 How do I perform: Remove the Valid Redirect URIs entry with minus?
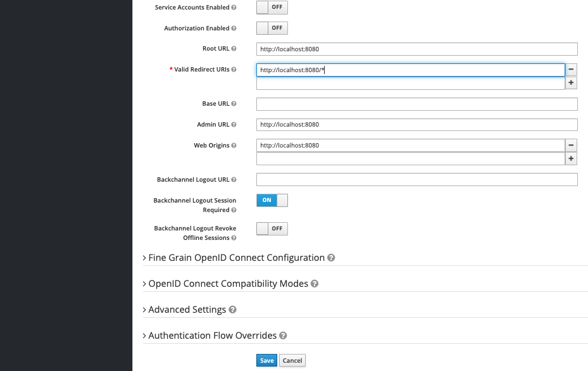pyautogui.click(x=571, y=70)
